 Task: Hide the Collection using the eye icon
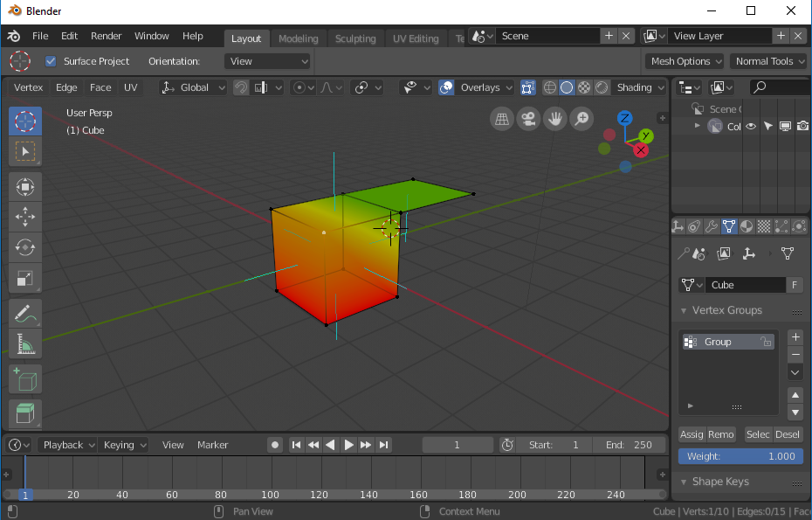pos(750,127)
